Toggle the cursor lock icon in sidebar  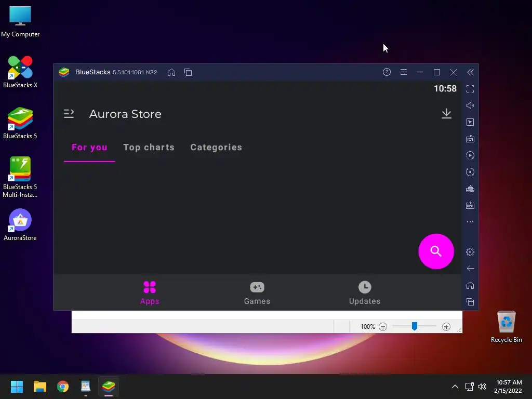pos(470,122)
